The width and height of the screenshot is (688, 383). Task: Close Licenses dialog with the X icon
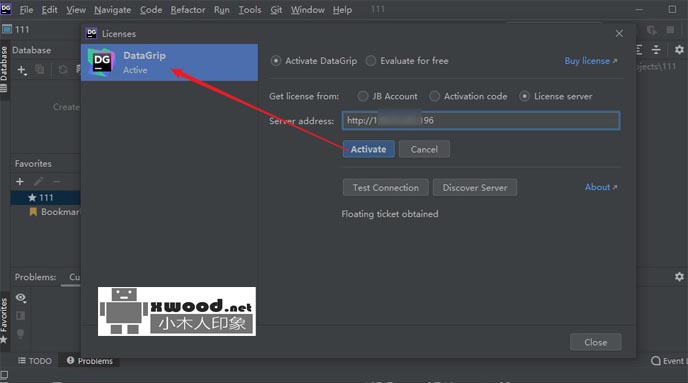619,33
